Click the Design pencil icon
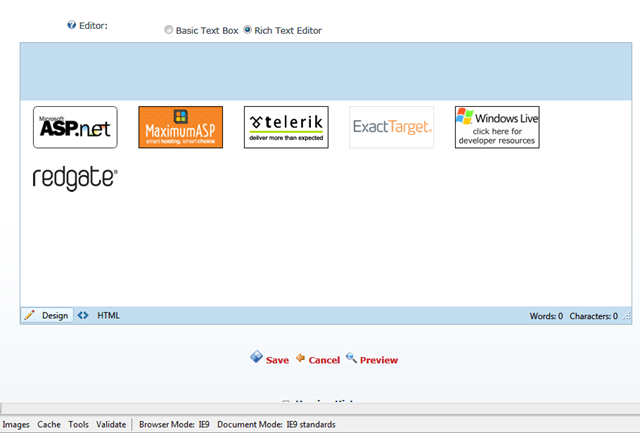Image resolution: width=640 pixels, height=433 pixels. click(x=29, y=315)
